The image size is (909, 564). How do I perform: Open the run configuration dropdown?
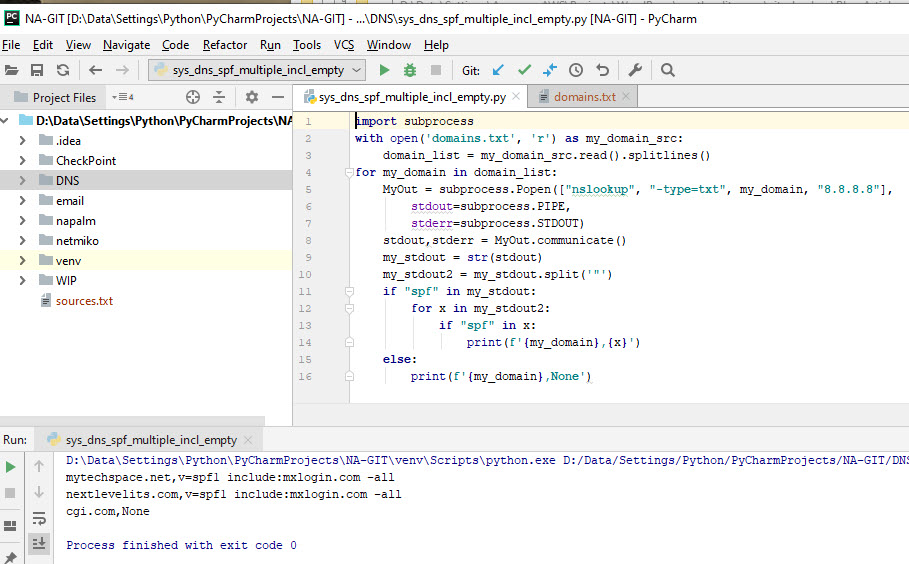coord(257,70)
